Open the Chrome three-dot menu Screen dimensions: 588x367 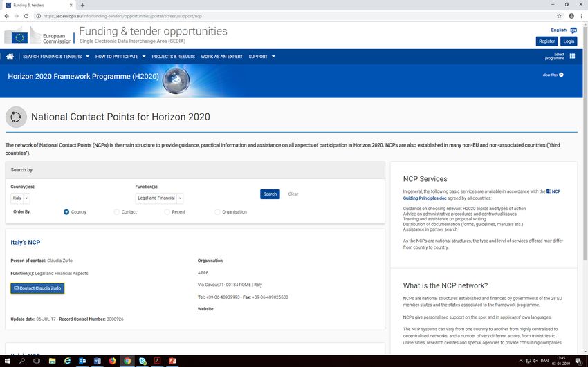click(582, 16)
